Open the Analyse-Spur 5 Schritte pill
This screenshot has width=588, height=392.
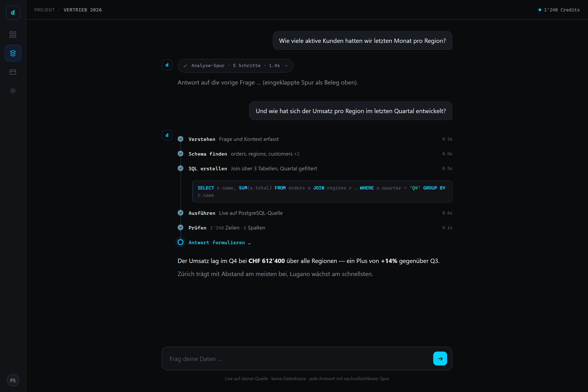pyautogui.click(x=235, y=66)
